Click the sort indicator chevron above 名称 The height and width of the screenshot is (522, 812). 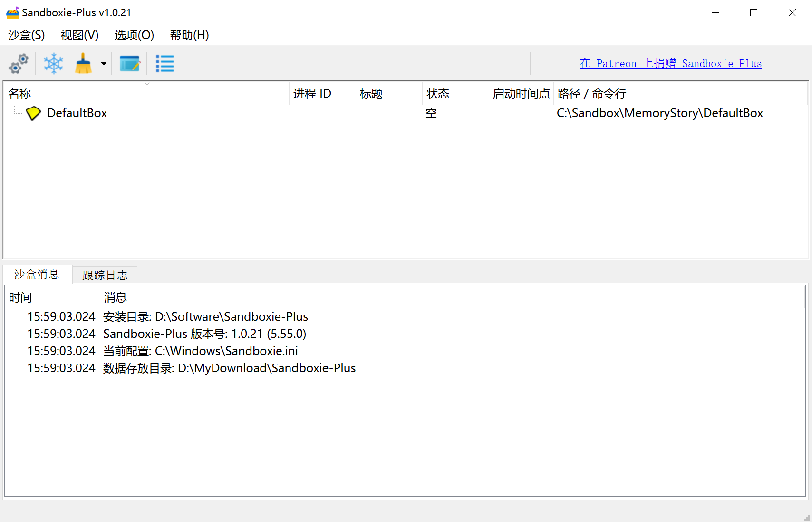tap(147, 84)
